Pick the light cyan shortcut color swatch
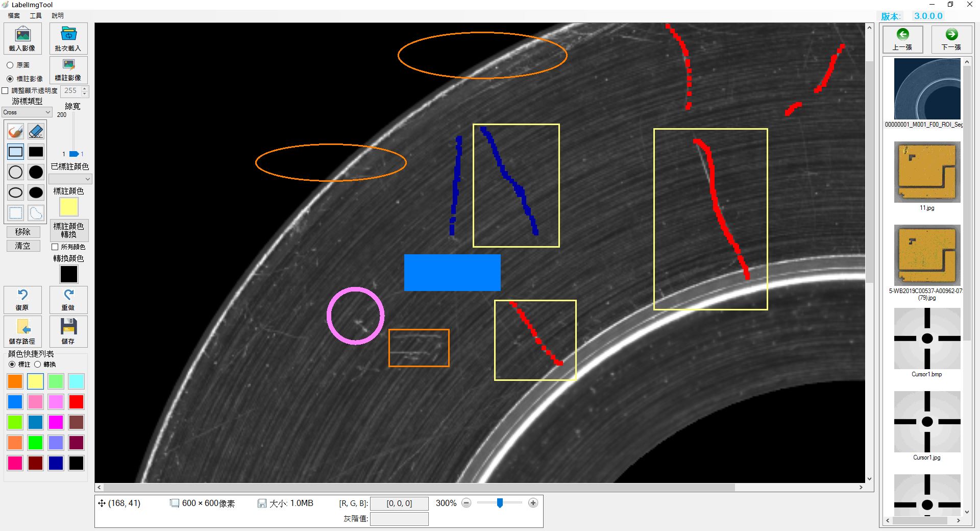The height and width of the screenshot is (531, 980). pyautogui.click(x=76, y=381)
